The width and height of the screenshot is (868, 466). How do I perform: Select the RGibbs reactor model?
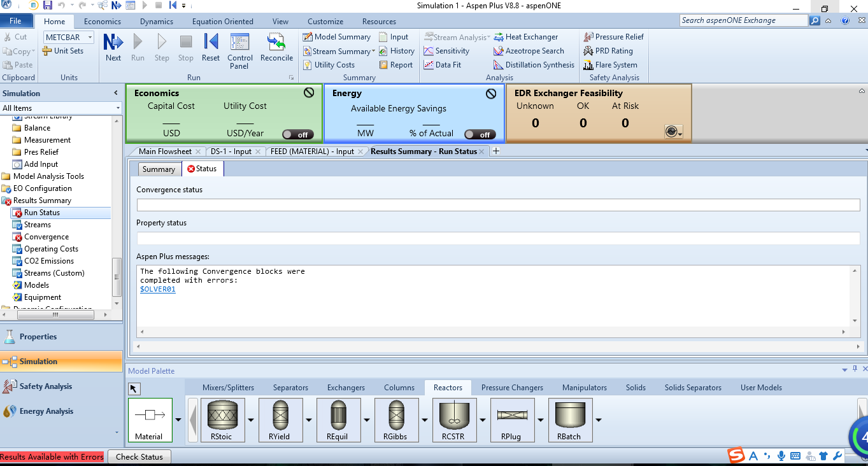396,420
